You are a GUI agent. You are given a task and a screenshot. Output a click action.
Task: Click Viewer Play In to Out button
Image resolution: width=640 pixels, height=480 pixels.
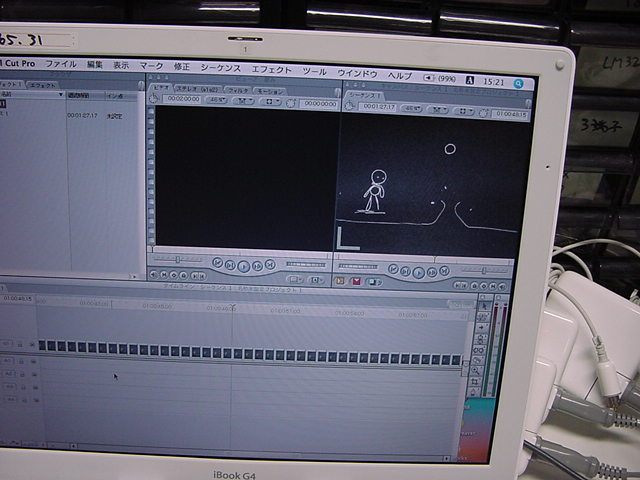tap(230, 265)
